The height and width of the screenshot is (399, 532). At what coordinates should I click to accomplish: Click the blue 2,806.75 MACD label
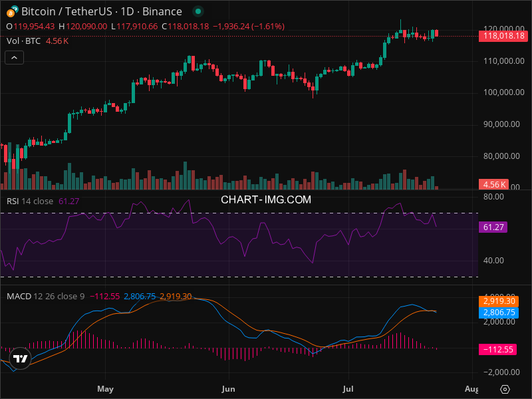point(498,313)
